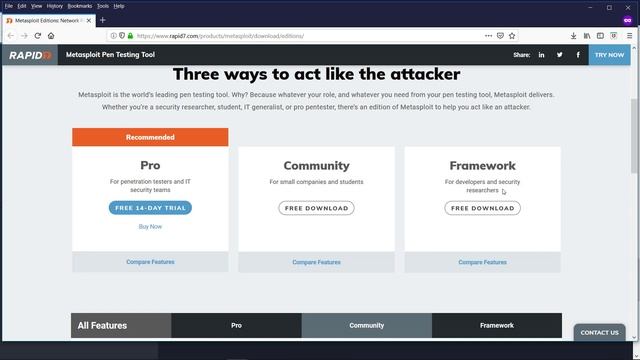The width and height of the screenshot is (640, 360).
Task: Select the Pro column in All Features
Action: pyautogui.click(x=236, y=325)
